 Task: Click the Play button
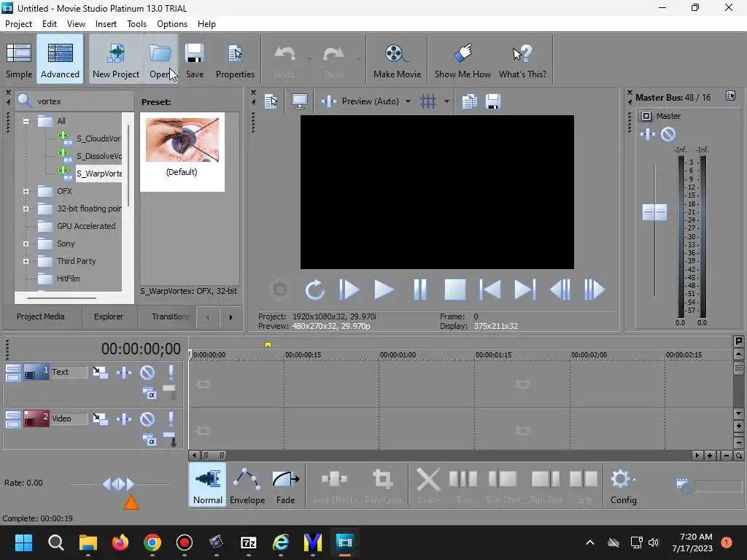coord(384,289)
